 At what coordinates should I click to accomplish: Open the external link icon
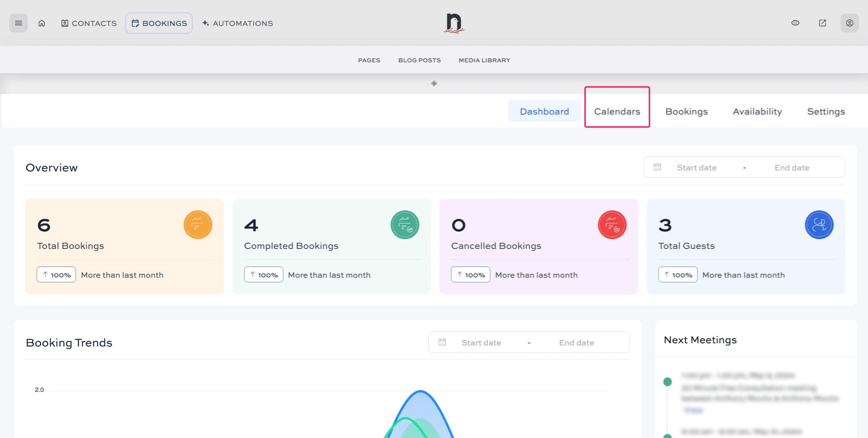click(x=822, y=23)
